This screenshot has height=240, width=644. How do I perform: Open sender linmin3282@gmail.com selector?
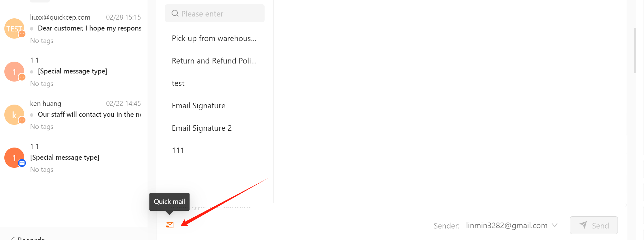(511, 225)
